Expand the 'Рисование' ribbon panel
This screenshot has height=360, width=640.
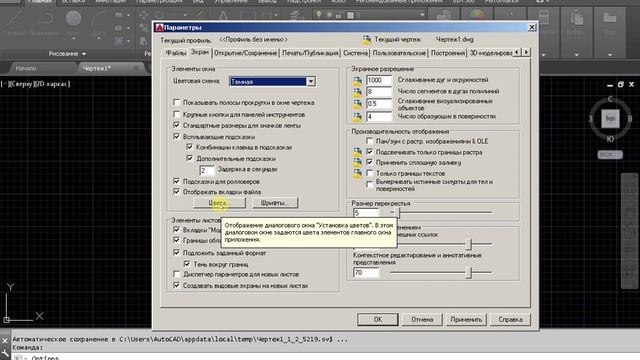tap(67, 54)
